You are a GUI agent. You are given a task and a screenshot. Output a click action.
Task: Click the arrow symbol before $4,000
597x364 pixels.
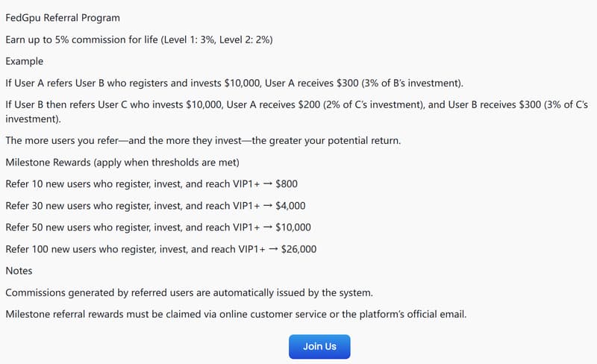(x=268, y=206)
